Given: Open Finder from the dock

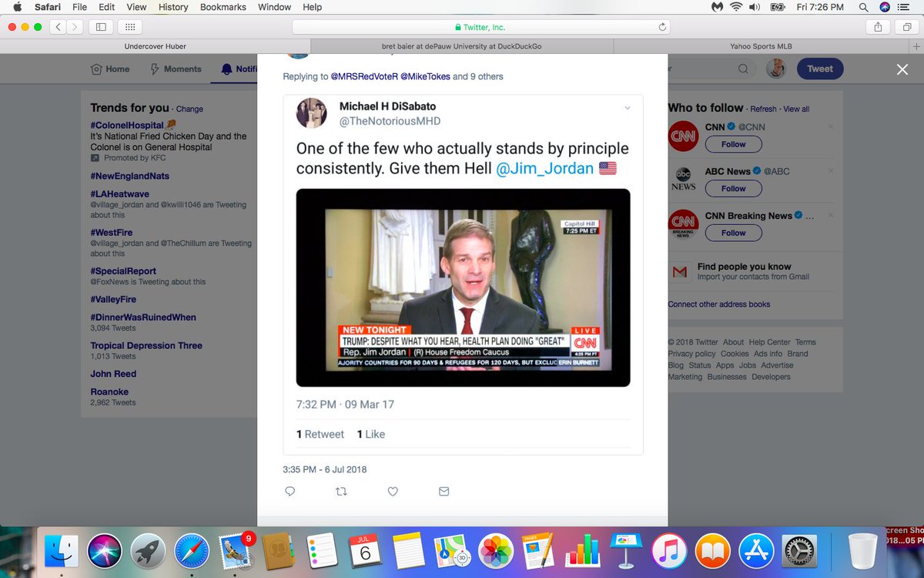Looking at the screenshot, I should coord(61,551).
